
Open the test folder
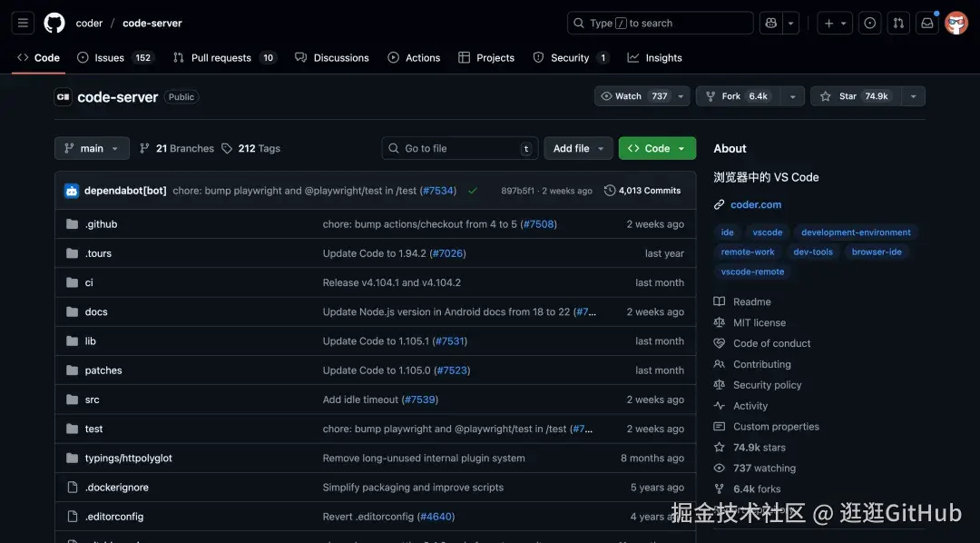93,429
